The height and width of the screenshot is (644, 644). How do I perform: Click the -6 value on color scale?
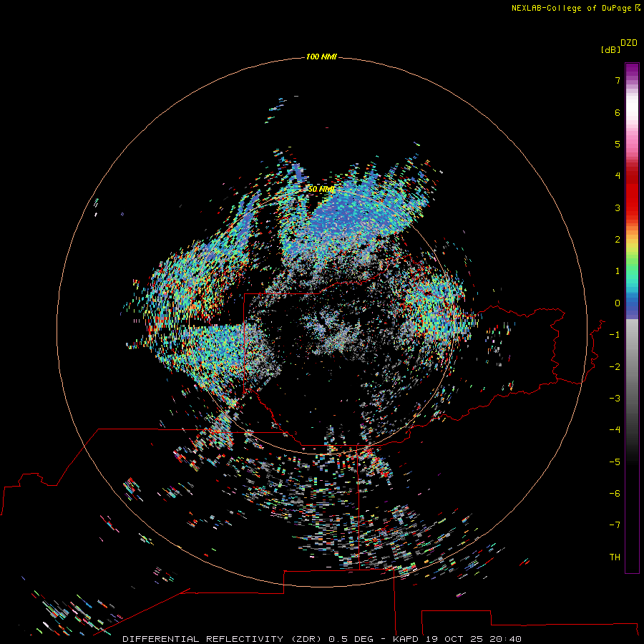pyautogui.click(x=615, y=494)
